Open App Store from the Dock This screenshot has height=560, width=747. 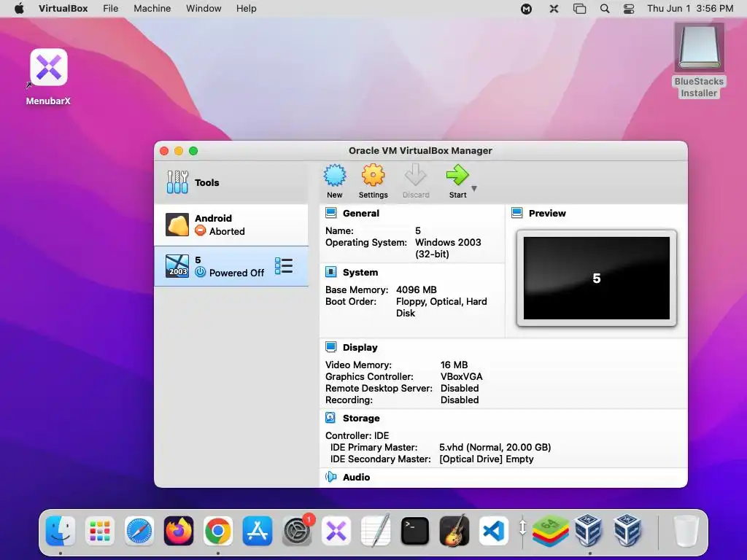point(258,531)
